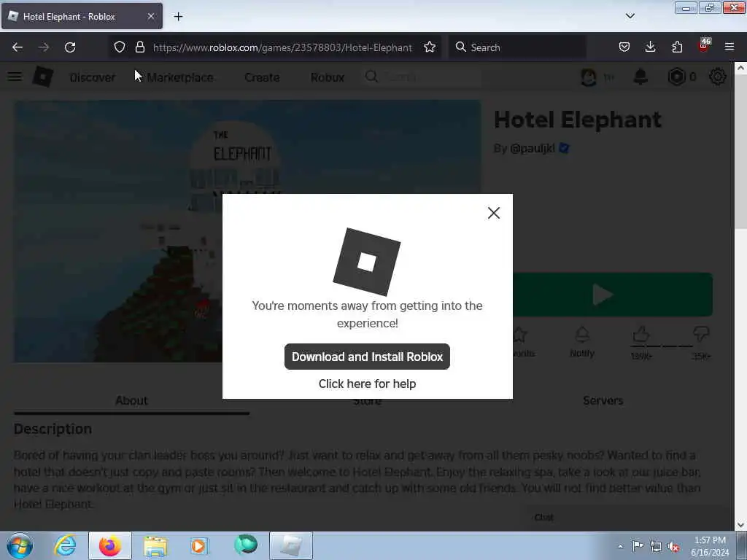The width and height of the screenshot is (747, 560).
Task: Click the Roblox site search field
Action: tap(422, 77)
